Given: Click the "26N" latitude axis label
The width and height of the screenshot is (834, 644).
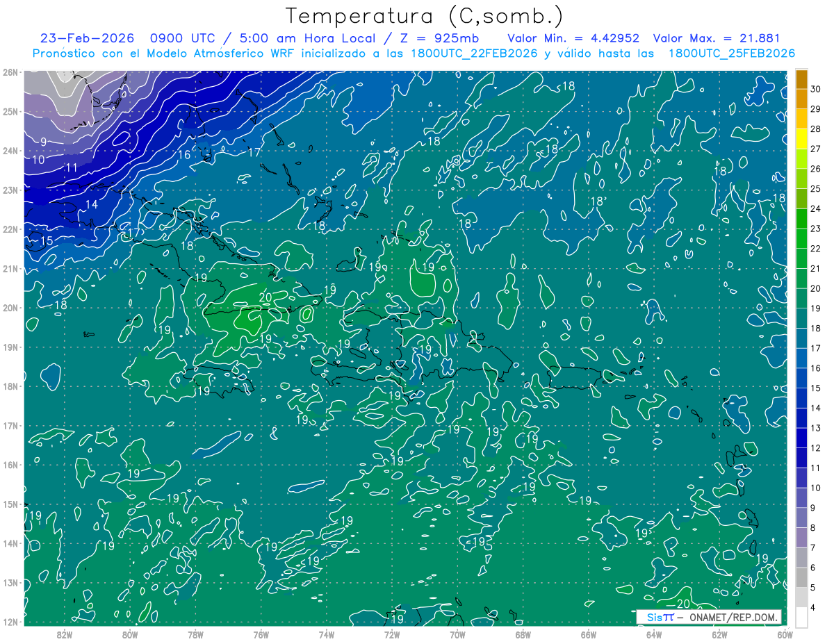Looking at the screenshot, I should (x=10, y=72).
